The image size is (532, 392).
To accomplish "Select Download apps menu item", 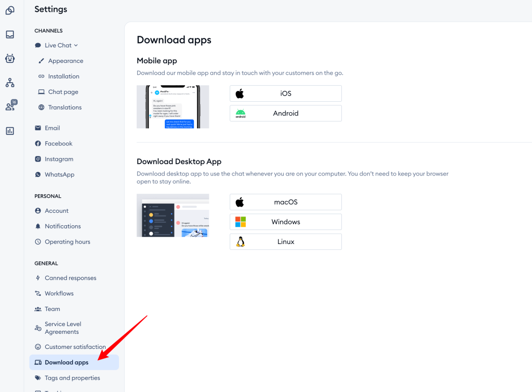I will 74,362.
